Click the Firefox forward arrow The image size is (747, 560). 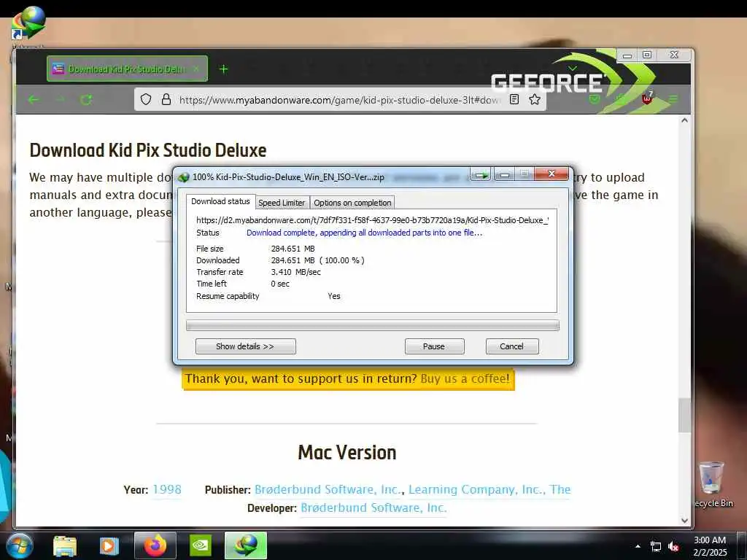point(61,99)
